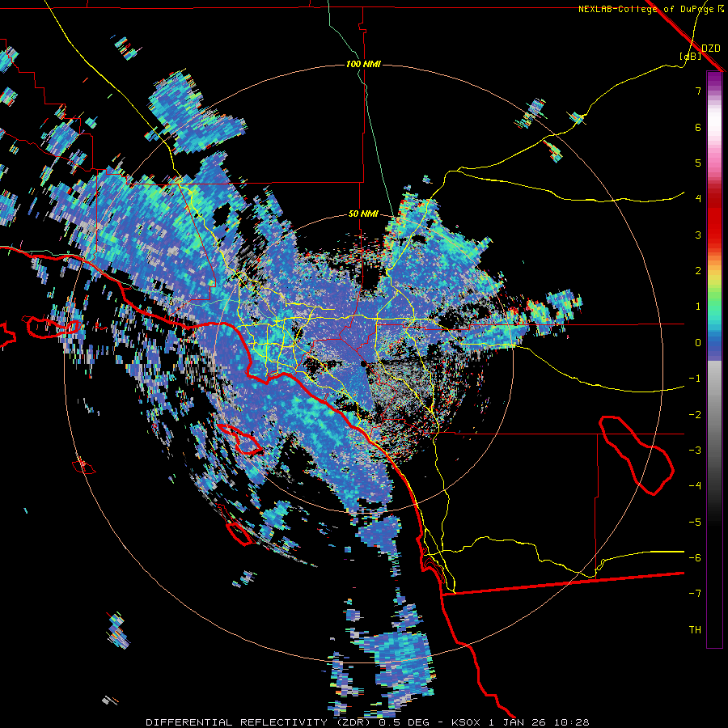Click the 7 value on the scale
This screenshot has width=728, height=728.
tap(698, 91)
